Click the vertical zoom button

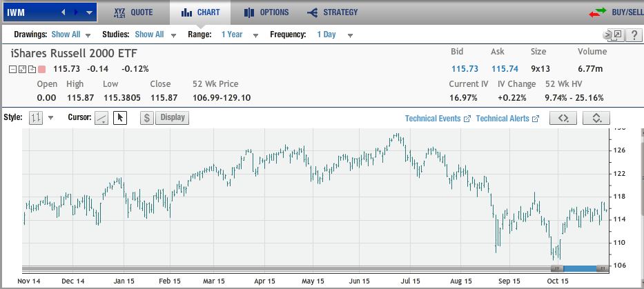click(x=596, y=118)
